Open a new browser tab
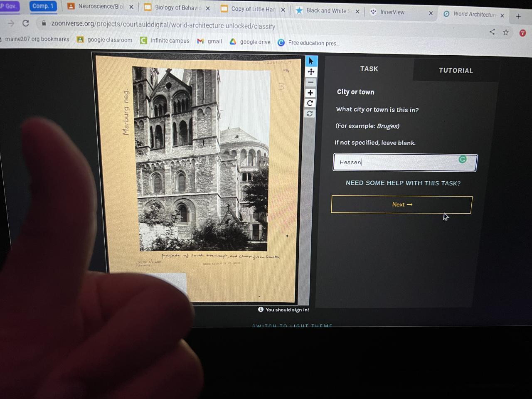The image size is (532, 399). pos(518,17)
